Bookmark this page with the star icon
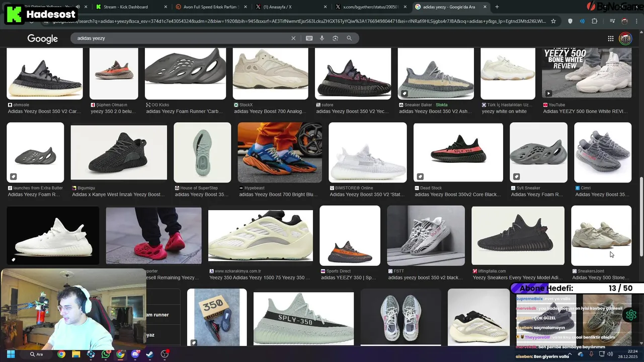This screenshot has height=362, width=644. pos(553,21)
